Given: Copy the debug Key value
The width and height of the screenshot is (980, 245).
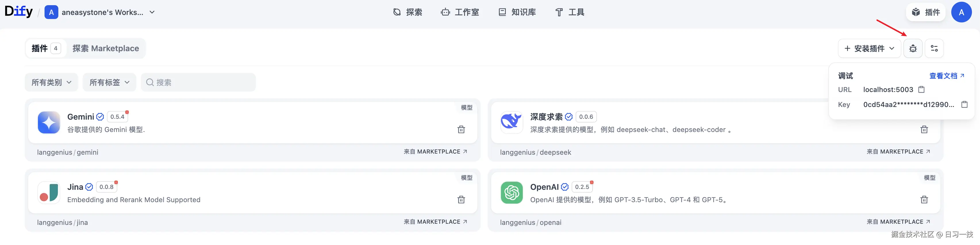Looking at the screenshot, I should tap(964, 104).
